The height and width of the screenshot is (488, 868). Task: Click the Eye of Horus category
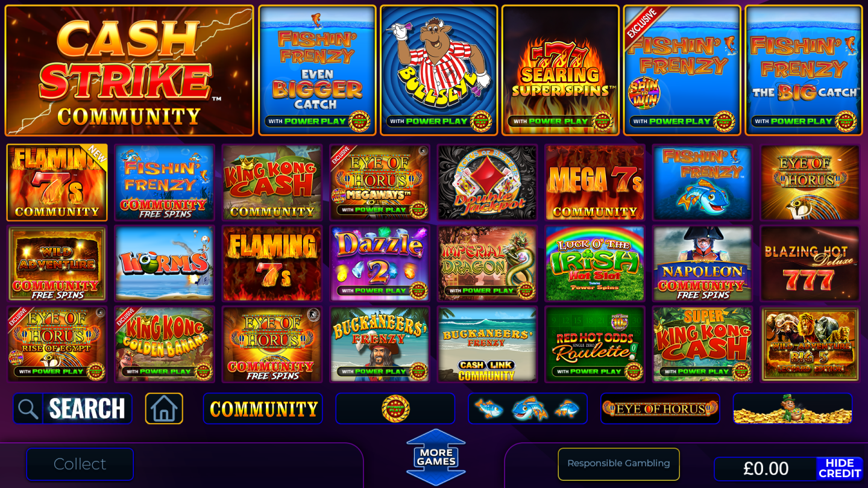pos(660,408)
